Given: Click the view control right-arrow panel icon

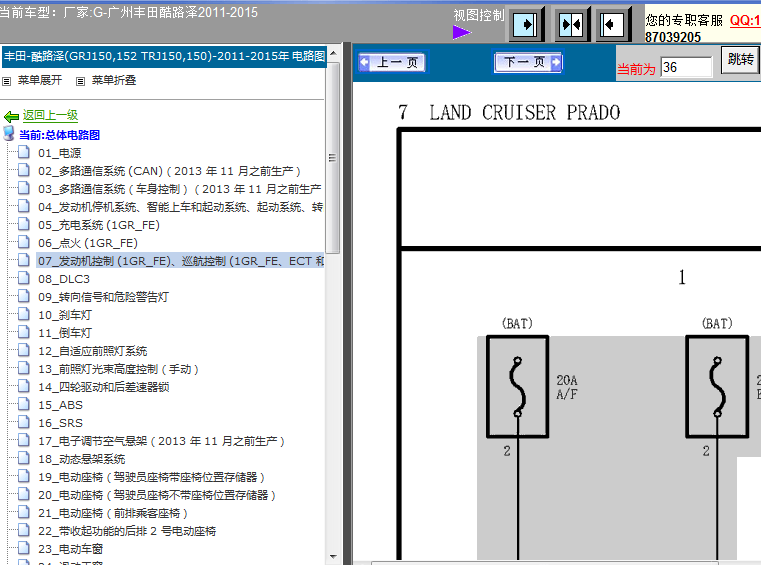Looking at the screenshot, I should [x=526, y=24].
